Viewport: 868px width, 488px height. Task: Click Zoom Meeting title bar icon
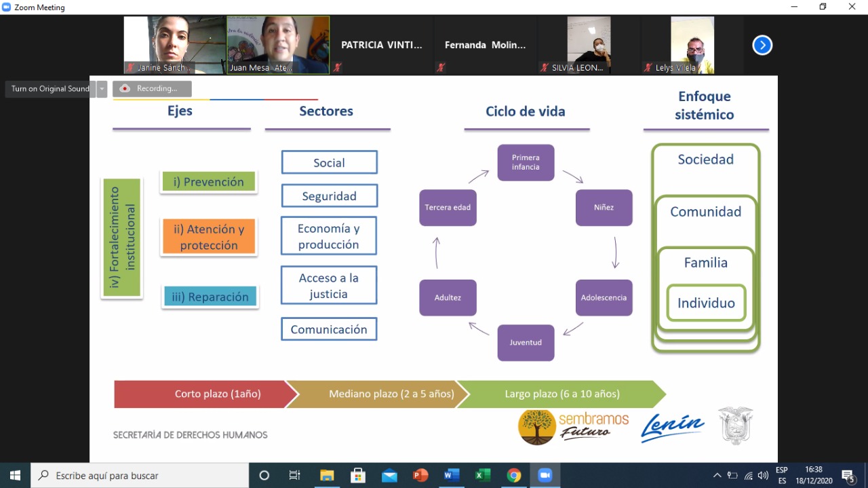click(7, 7)
